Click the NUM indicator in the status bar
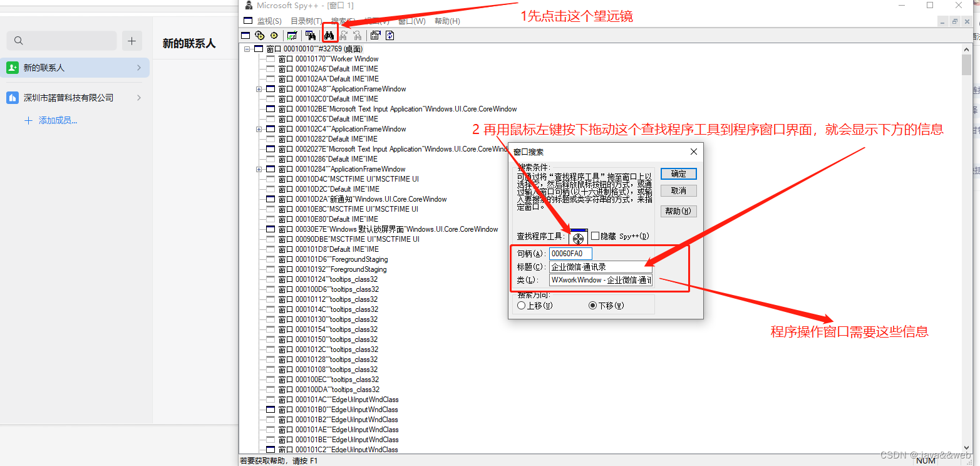The image size is (980, 466). (x=926, y=460)
